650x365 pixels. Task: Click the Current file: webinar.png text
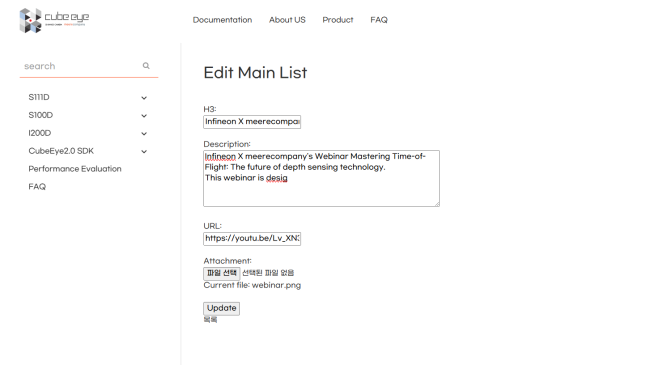[252, 285]
